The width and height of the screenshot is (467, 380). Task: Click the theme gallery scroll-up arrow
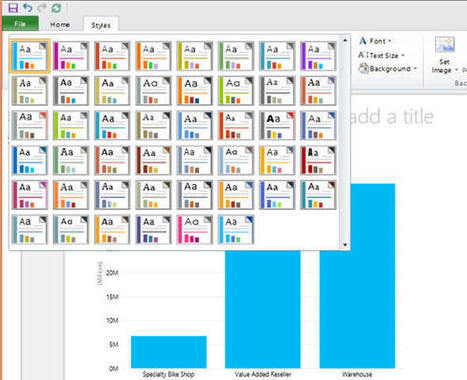point(345,41)
